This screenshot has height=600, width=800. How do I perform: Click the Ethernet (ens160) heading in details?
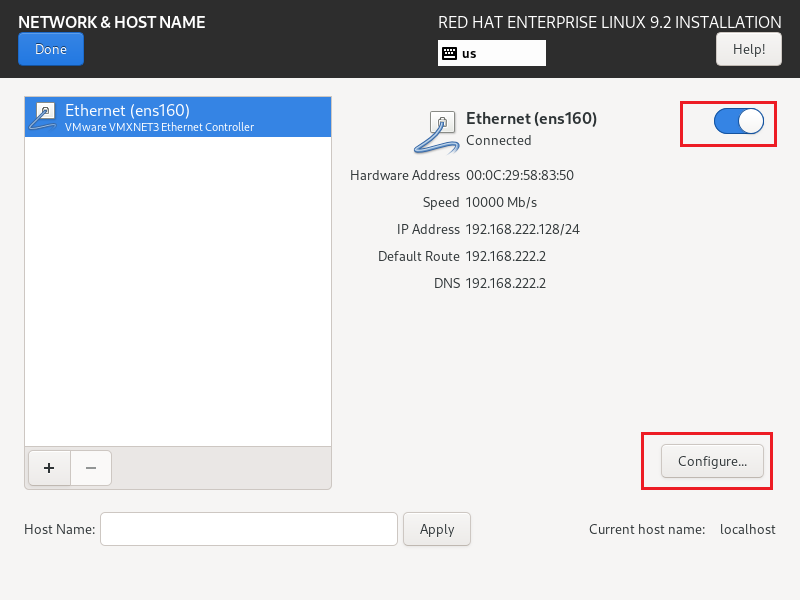[531, 118]
